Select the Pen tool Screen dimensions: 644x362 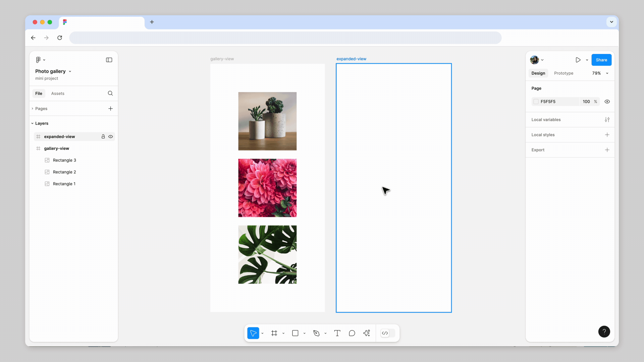[x=316, y=333]
